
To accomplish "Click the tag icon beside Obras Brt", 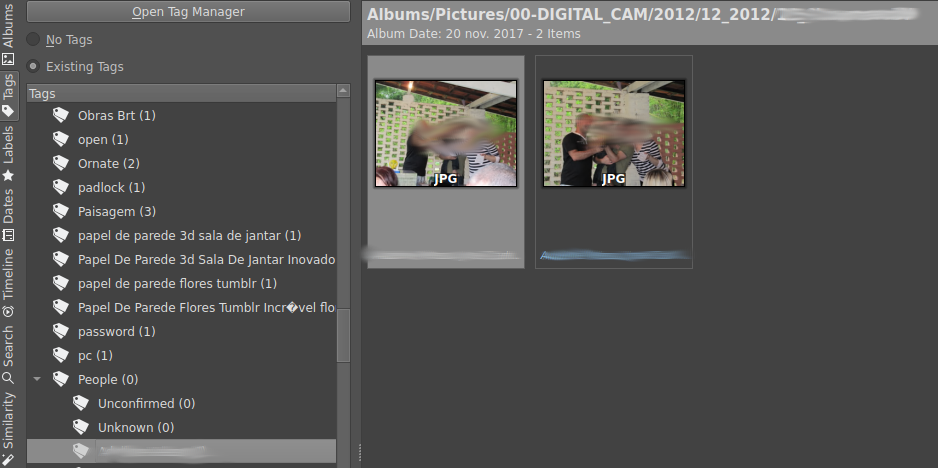I will [x=61, y=116].
